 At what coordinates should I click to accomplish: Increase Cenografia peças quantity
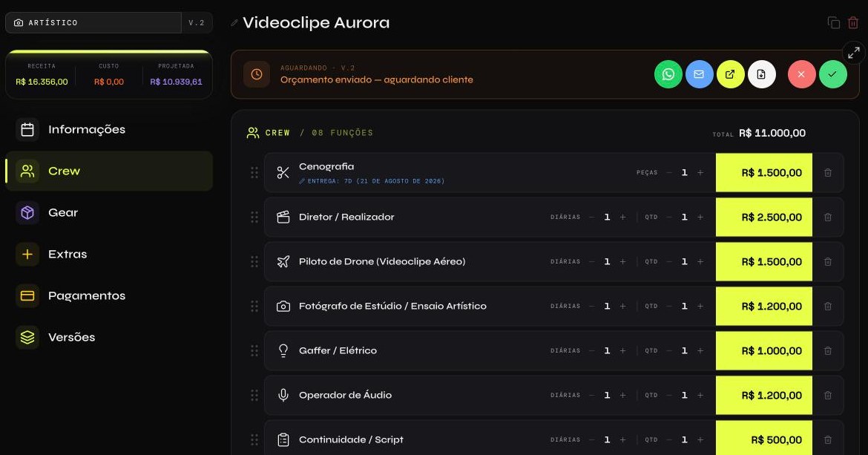(700, 173)
